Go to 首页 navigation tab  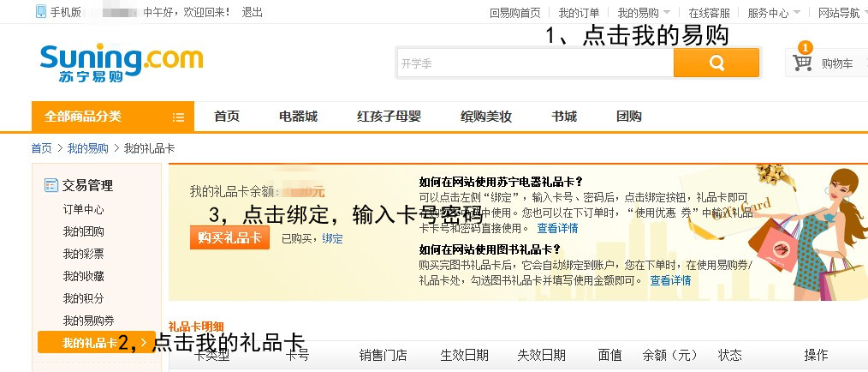(226, 117)
